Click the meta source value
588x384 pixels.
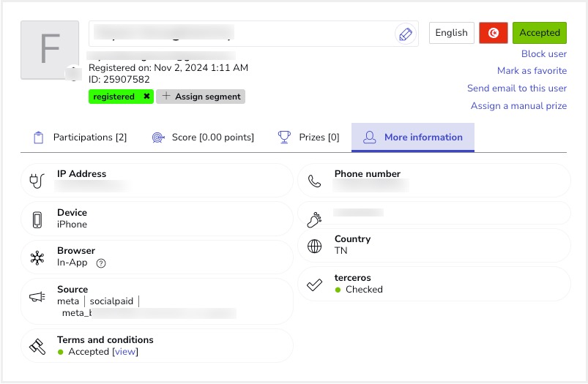[68, 301]
